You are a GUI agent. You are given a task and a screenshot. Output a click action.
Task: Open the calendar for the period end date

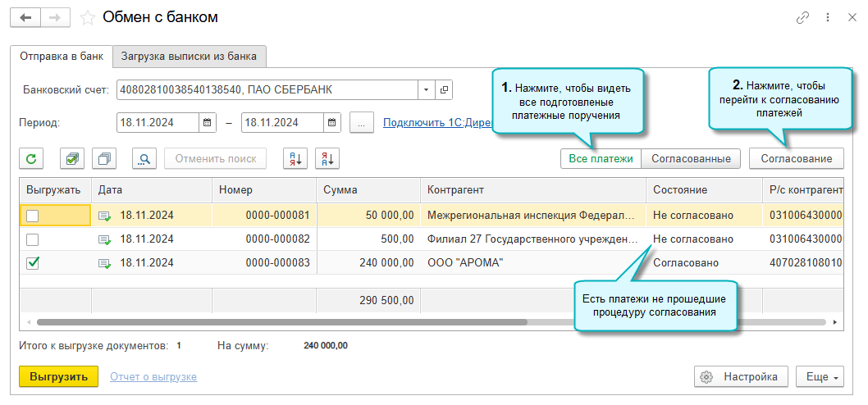point(331,122)
